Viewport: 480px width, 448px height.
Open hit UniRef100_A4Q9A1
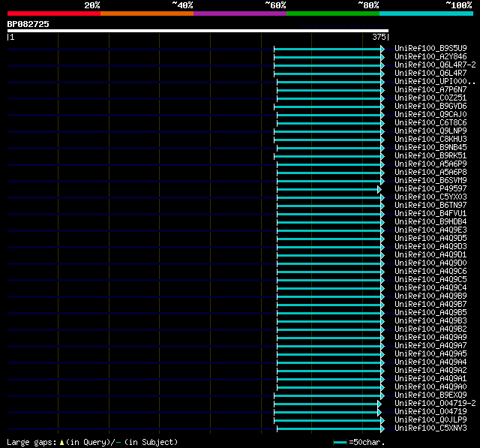[430, 379]
